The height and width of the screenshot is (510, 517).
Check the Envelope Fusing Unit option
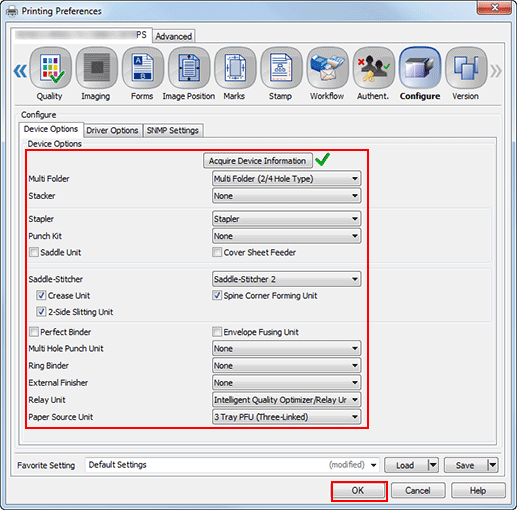pos(217,332)
